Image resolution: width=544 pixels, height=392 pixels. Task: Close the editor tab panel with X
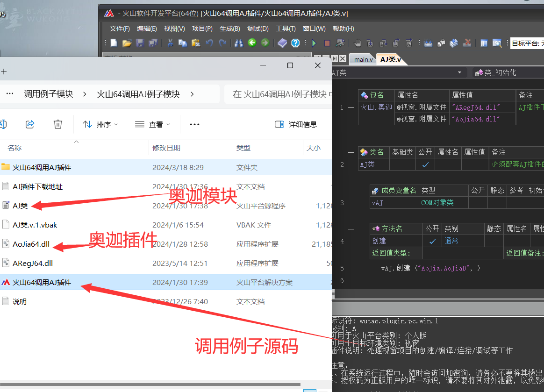click(343, 58)
